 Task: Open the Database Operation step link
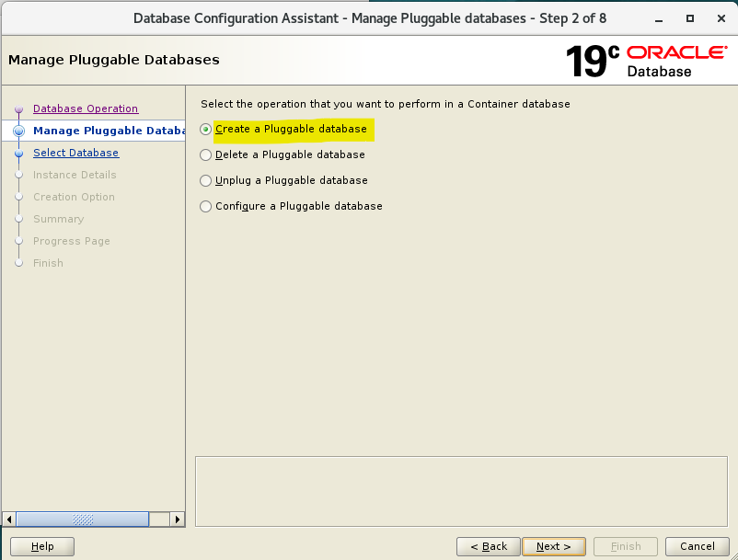tap(86, 109)
